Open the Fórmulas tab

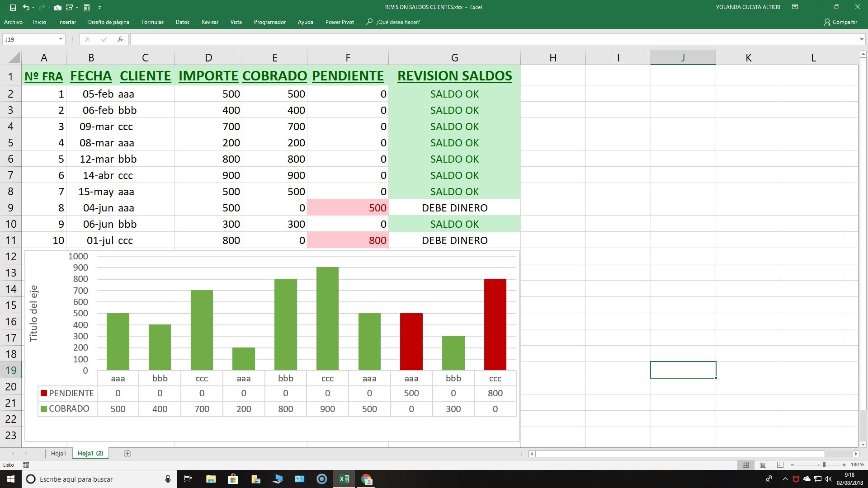(152, 22)
